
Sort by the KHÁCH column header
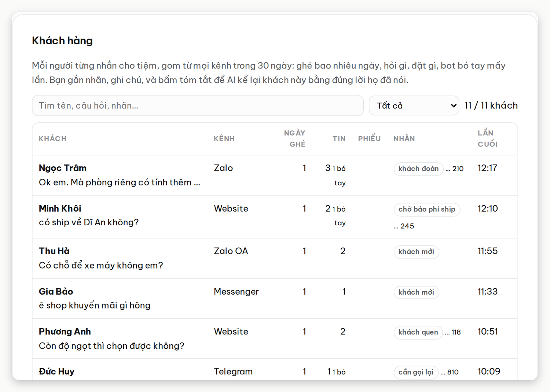[x=53, y=139]
